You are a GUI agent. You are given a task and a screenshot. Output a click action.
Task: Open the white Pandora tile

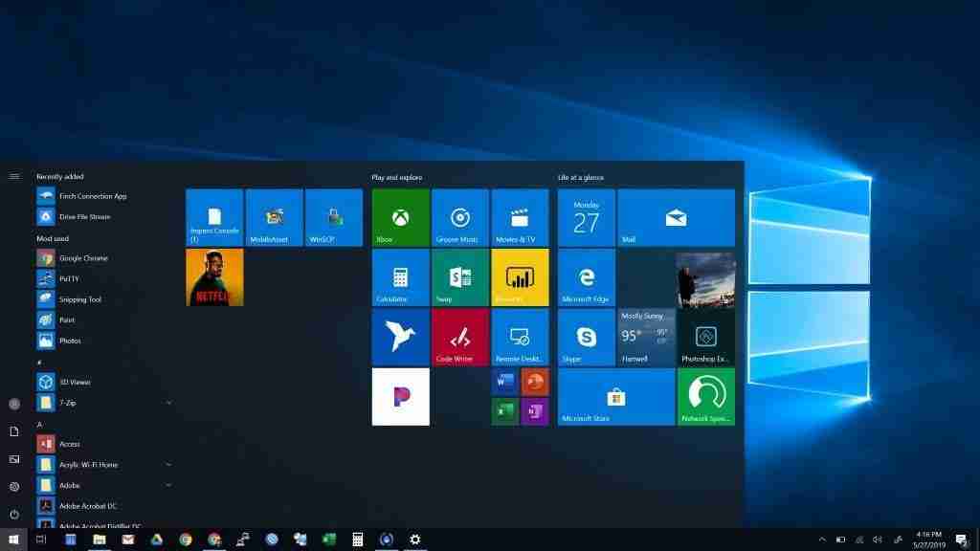[401, 397]
